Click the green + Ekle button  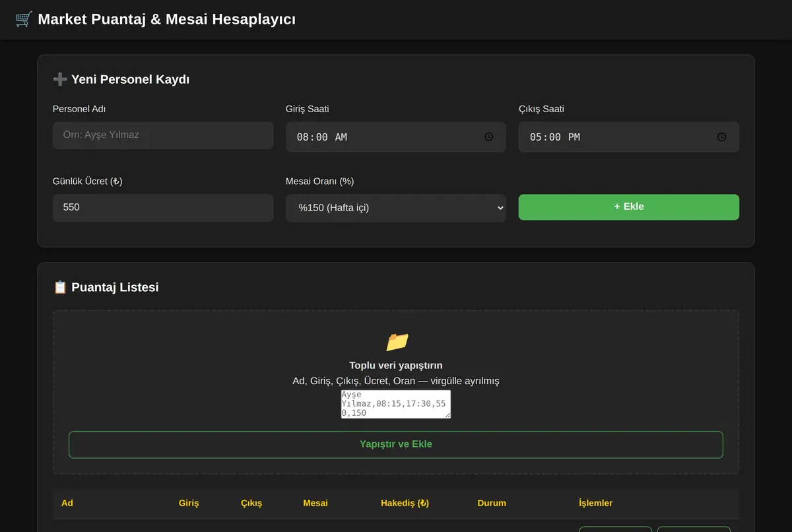pyautogui.click(x=629, y=207)
